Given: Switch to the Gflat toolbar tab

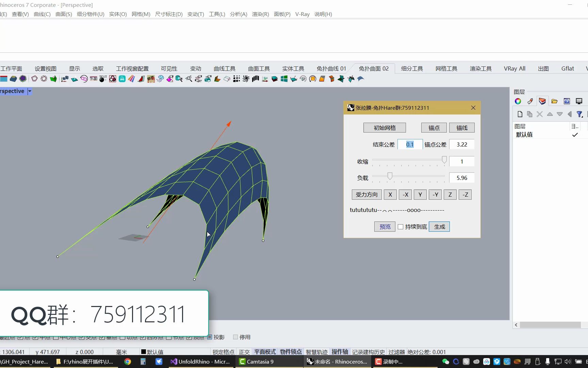Looking at the screenshot, I should (568, 68).
